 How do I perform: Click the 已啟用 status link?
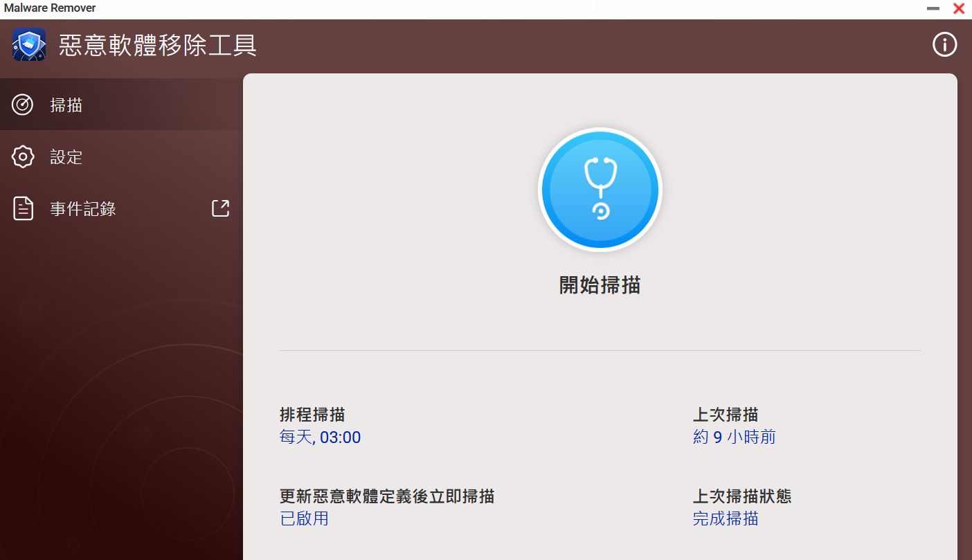(x=304, y=518)
